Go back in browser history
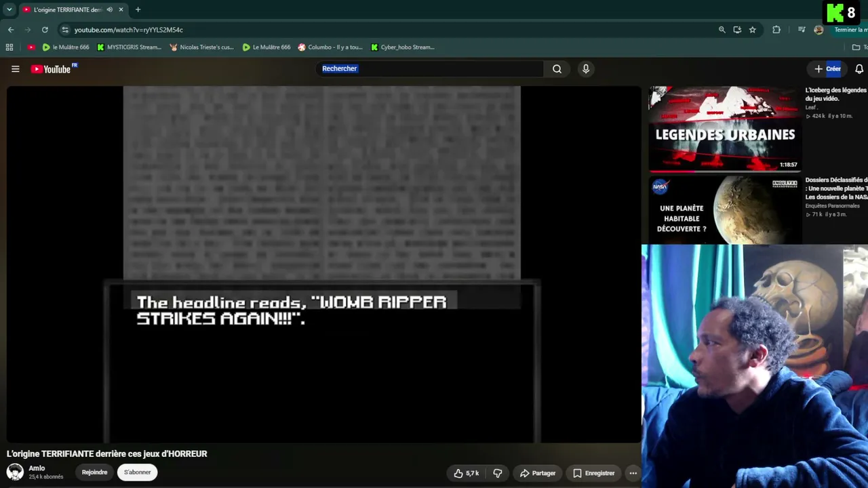868x488 pixels. click(x=11, y=30)
